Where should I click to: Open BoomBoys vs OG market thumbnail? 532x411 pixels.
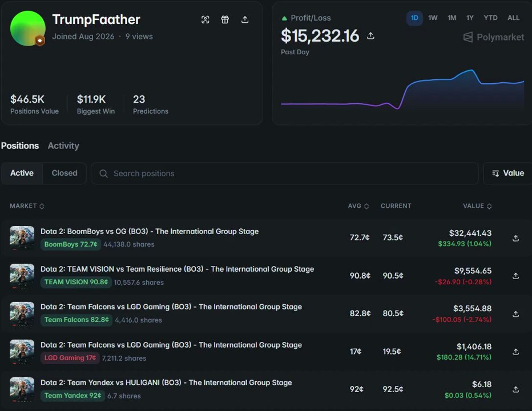coord(22,238)
